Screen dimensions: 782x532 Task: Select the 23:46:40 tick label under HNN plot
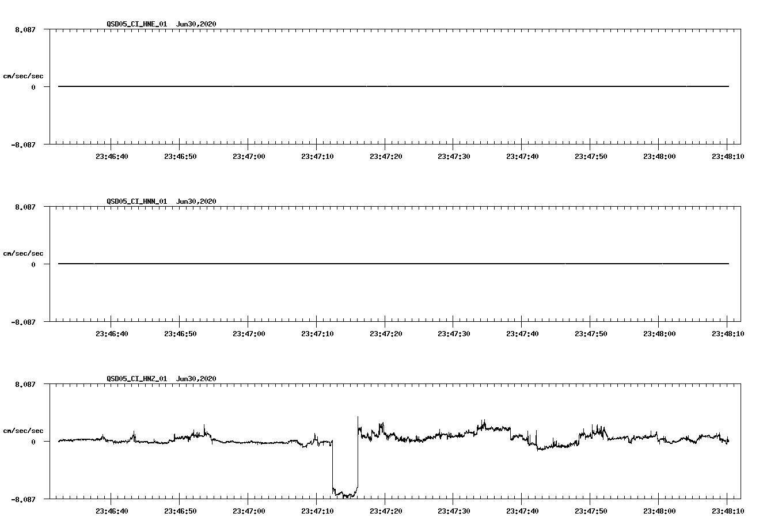pos(112,333)
